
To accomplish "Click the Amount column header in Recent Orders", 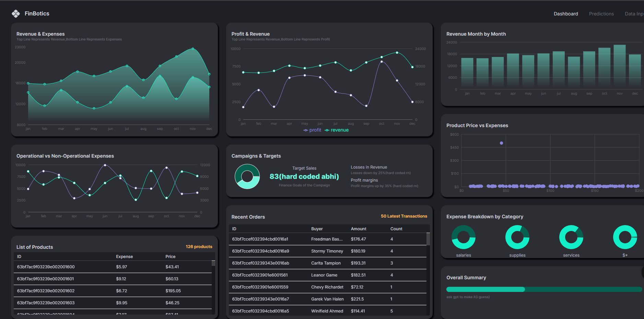I will click(x=358, y=229).
